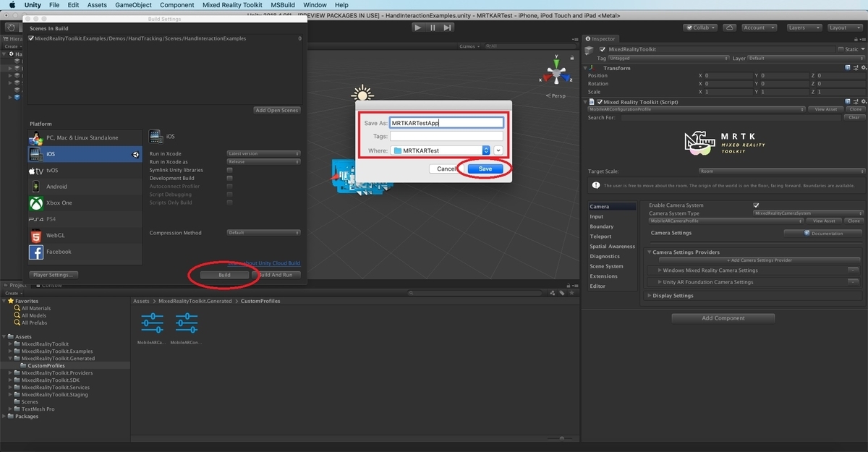Select tvOS platform in Build Settings

click(x=85, y=171)
